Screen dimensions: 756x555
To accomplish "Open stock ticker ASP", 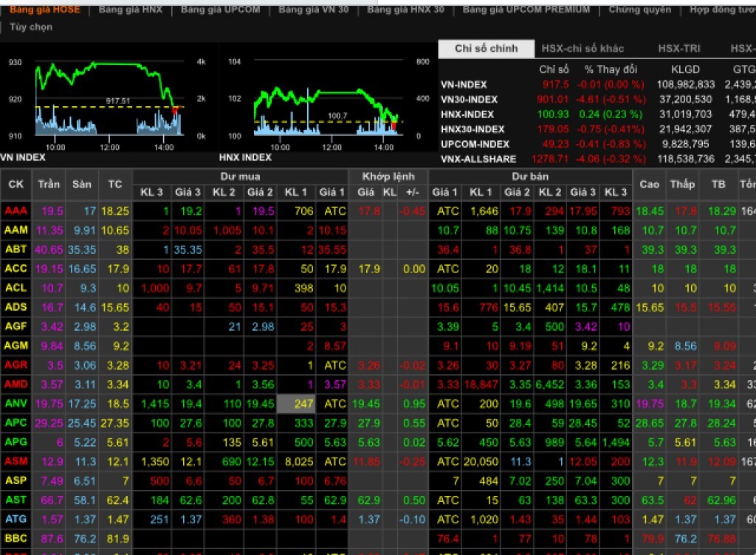I will (x=16, y=480).
